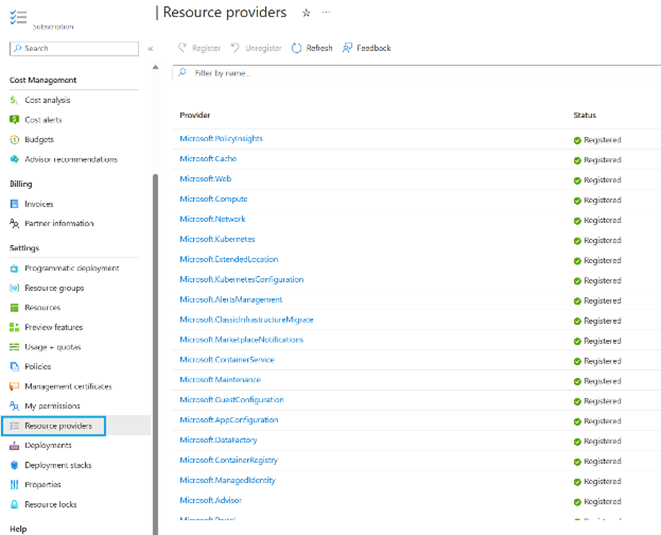Click Registered status of Microsoft.Cache row
Viewport: 661px width, 535px height.
[x=597, y=160]
